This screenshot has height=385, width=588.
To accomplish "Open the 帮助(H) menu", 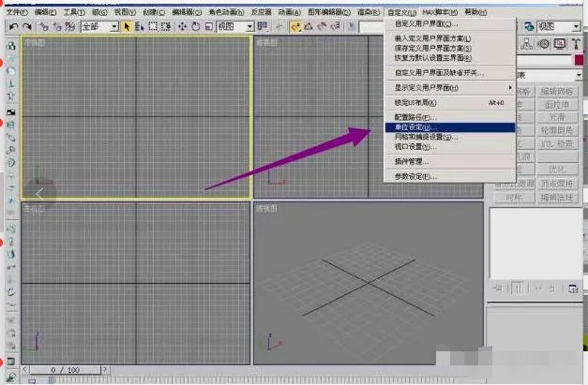I will click(475, 12).
